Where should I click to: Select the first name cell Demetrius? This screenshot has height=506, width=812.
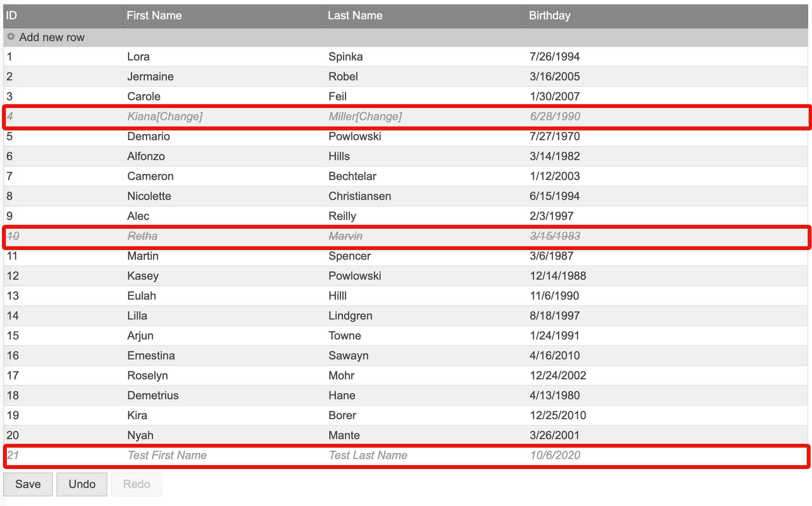[x=153, y=395]
